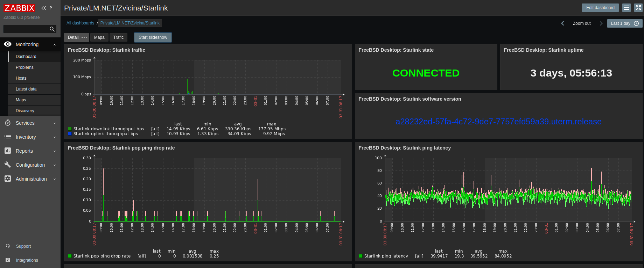Screen dimensions: 644x268
Task: Collapse the Monitoring menu section
Action: (55, 45)
